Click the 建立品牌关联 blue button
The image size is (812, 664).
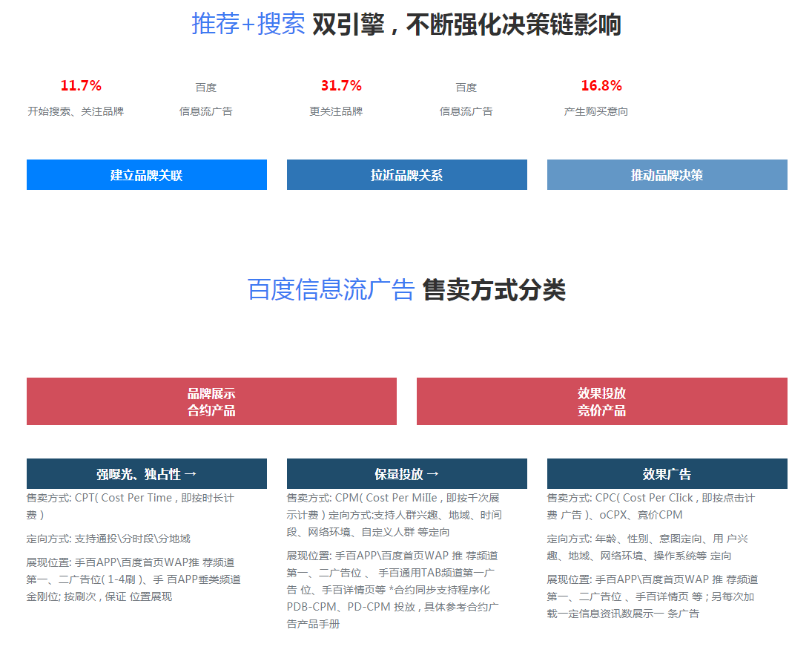[146, 175]
